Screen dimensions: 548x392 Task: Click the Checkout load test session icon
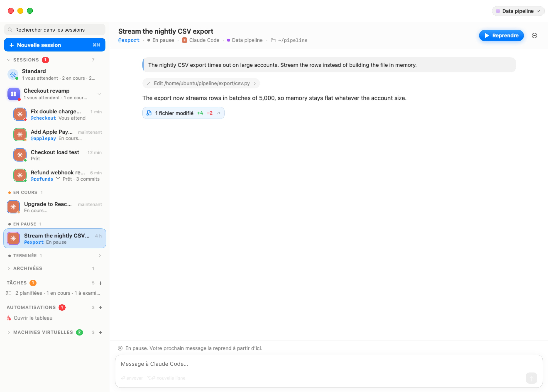[x=20, y=155]
